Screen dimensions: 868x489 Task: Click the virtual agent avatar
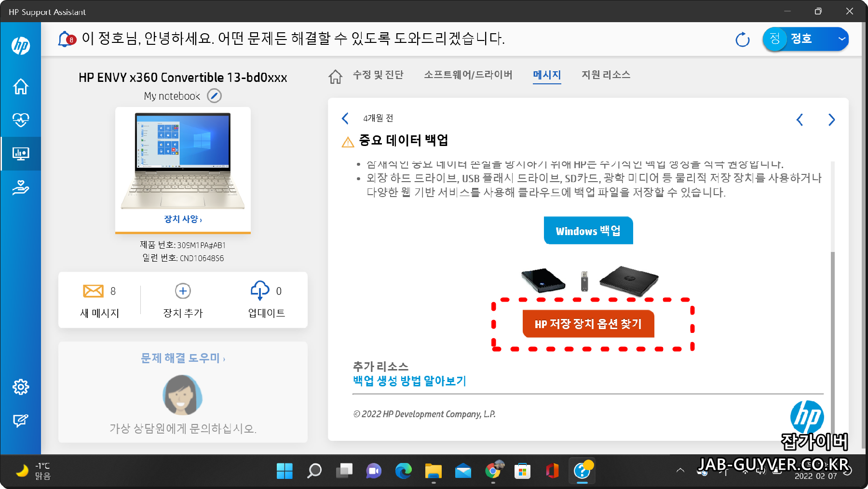coord(182,395)
